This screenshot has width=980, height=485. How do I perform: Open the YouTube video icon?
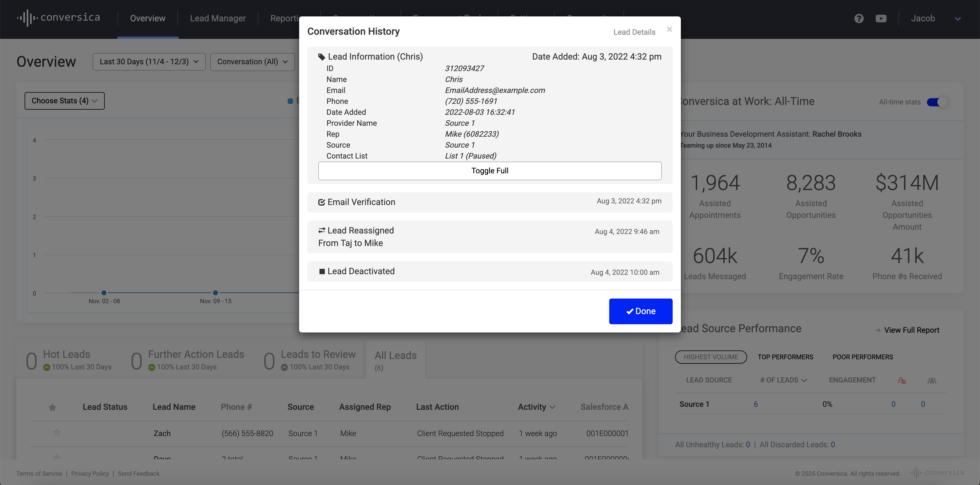(x=881, y=18)
